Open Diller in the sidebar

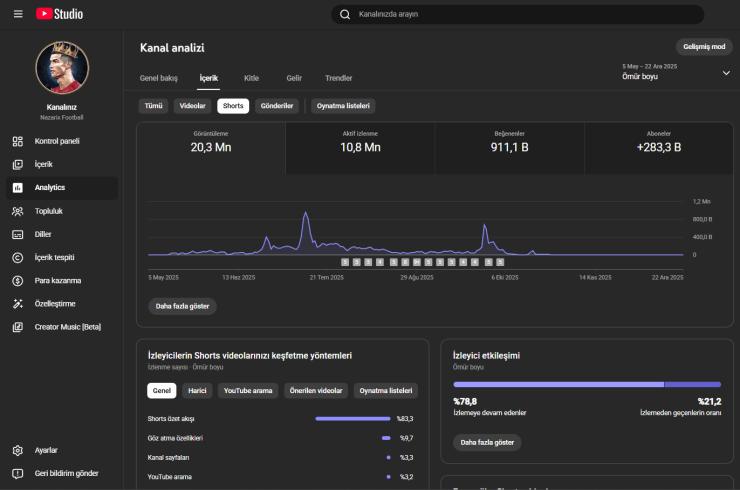[43, 234]
